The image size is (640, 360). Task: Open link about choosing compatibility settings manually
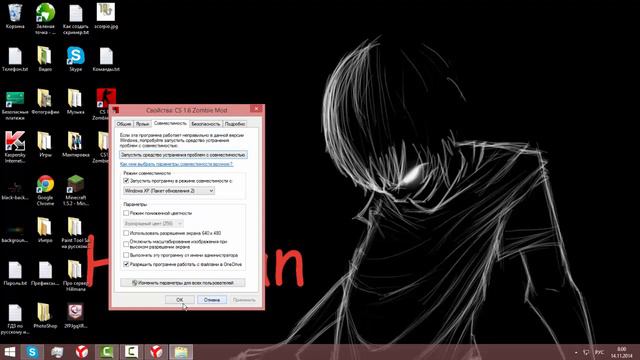pos(176,164)
